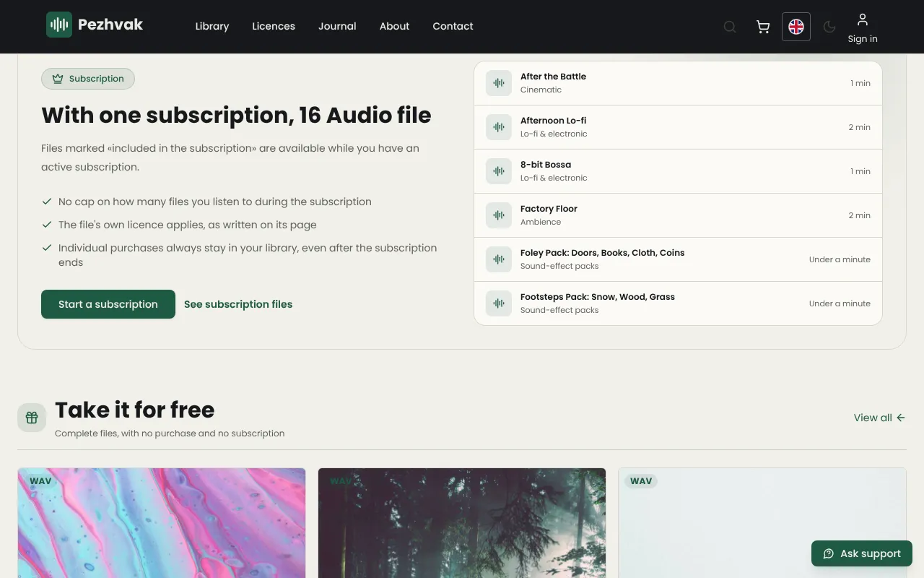
Task: Click the Start a subscription button
Action: 108,304
